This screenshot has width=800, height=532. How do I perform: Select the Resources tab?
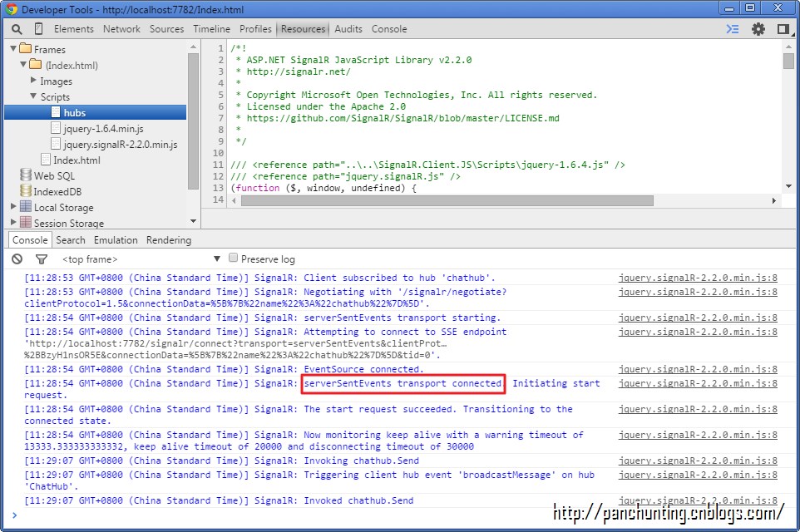click(303, 29)
